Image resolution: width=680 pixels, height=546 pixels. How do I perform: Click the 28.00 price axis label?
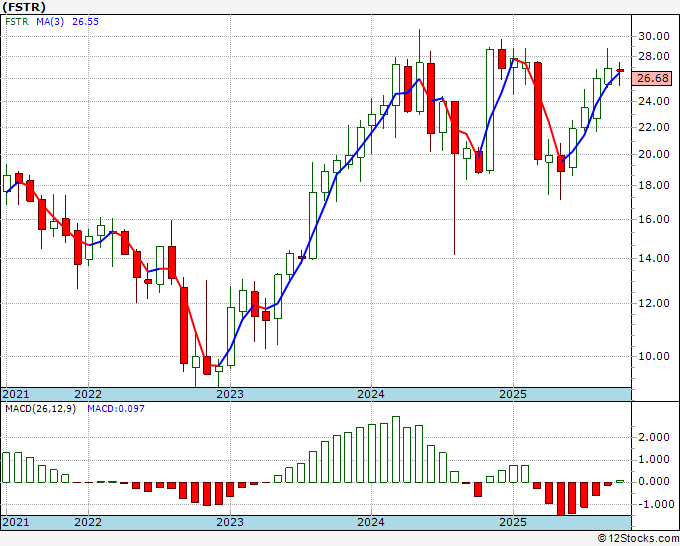654,56
